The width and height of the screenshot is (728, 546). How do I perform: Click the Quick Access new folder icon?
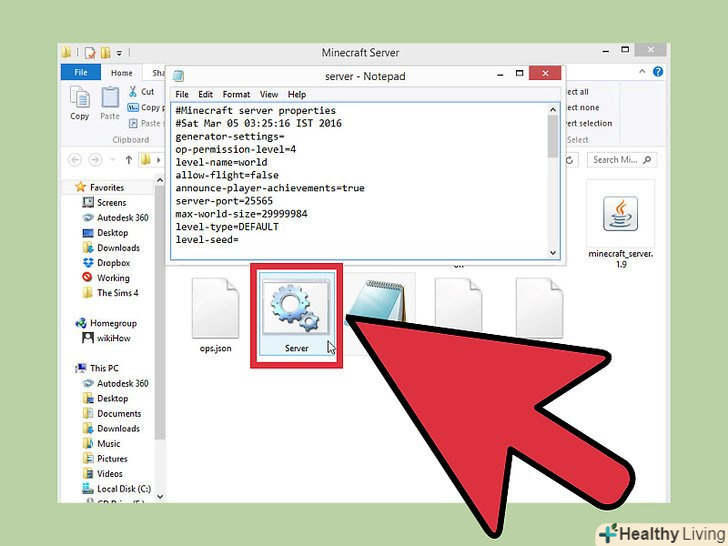point(106,52)
